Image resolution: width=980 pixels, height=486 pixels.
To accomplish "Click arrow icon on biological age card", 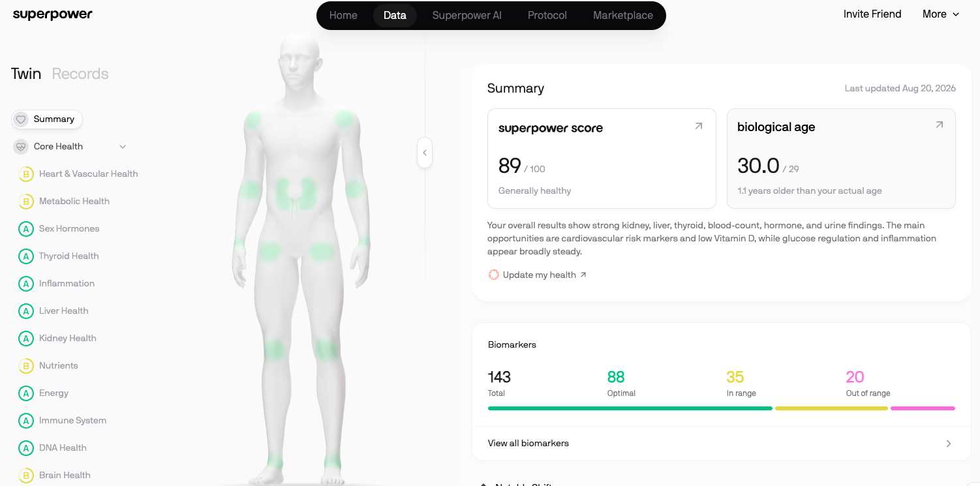I will pos(939,125).
